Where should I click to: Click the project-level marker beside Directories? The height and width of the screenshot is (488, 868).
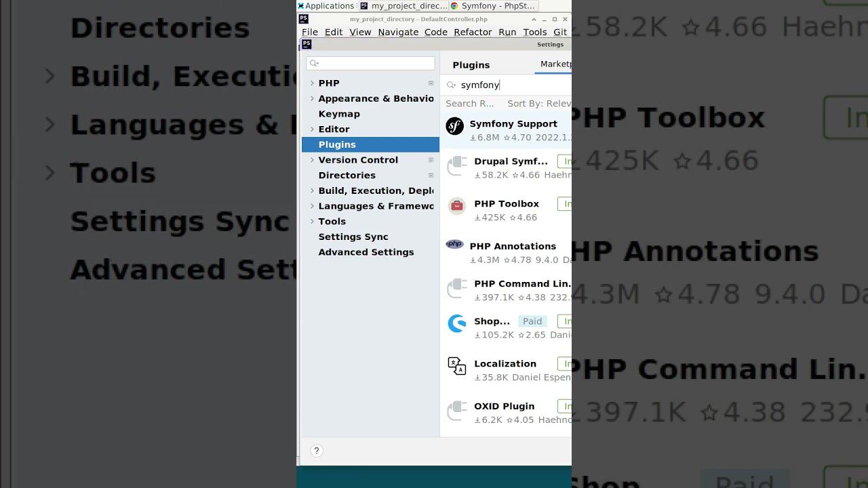click(x=431, y=175)
